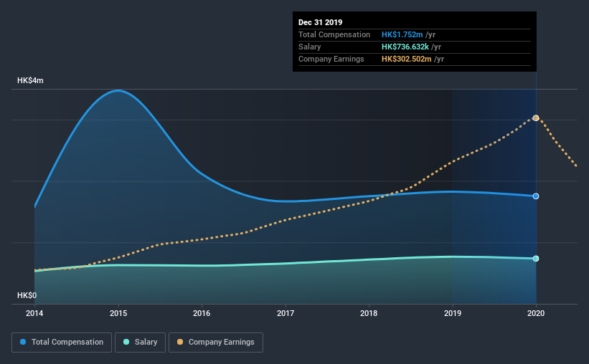Screen dimensions: 589x364
Task: Click the Dec 31 2019 tooltip heading
Action: tap(321, 22)
